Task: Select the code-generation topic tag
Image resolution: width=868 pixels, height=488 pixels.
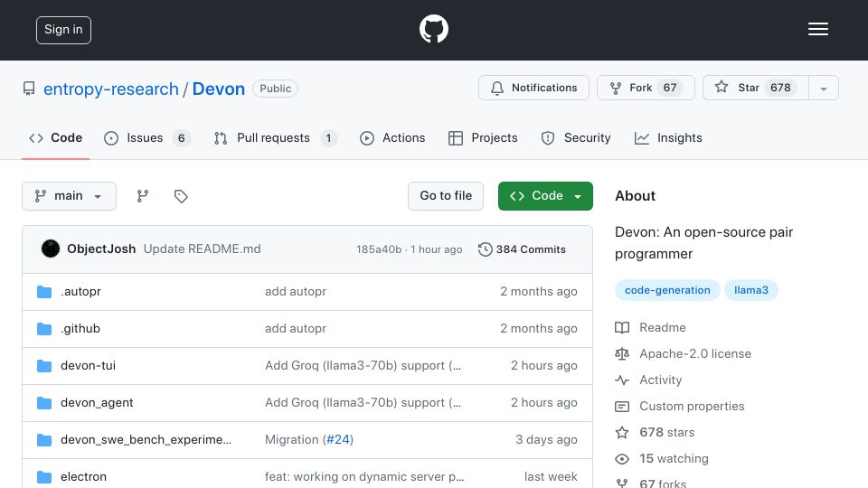Action: pyautogui.click(x=667, y=290)
